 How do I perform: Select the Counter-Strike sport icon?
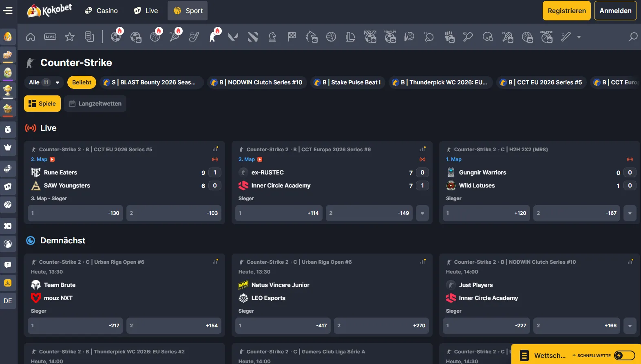(x=214, y=37)
